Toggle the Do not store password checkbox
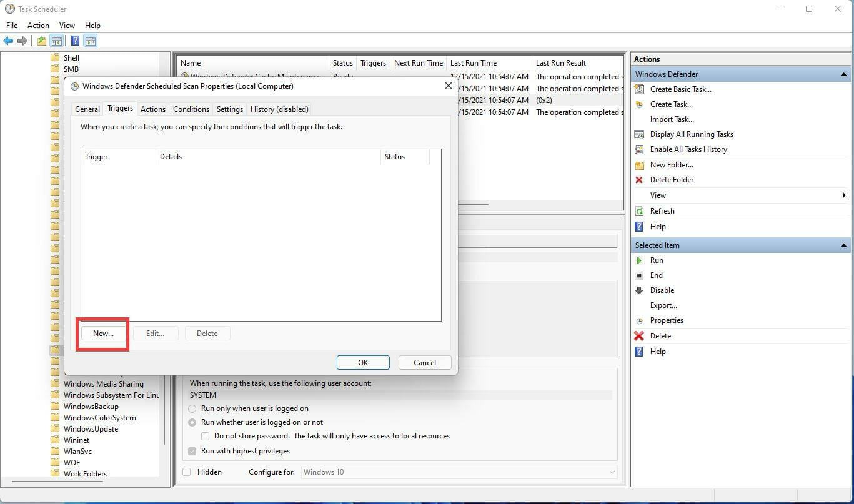The width and height of the screenshot is (854, 504). click(205, 436)
